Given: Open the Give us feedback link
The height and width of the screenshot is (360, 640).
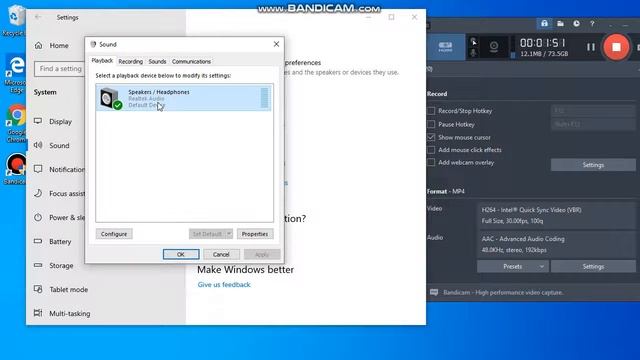Looking at the screenshot, I should pyautogui.click(x=224, y=284).
